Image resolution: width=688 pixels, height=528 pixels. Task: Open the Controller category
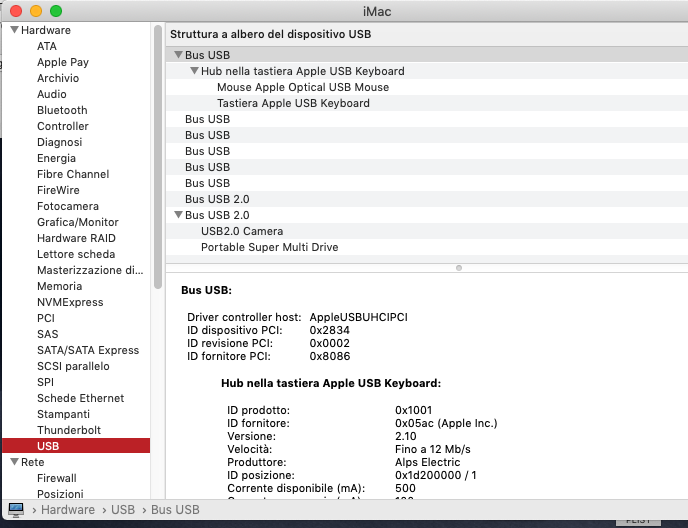63,126
